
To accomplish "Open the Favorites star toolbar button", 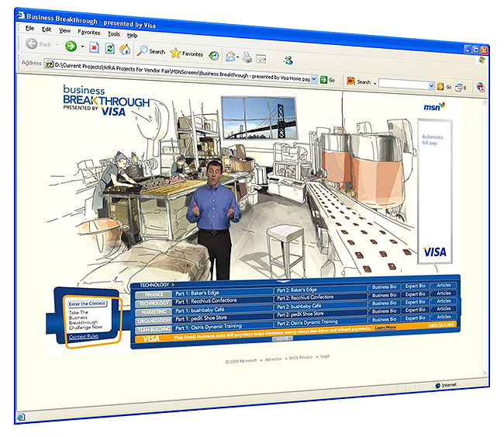I will click(x=187, y=54).
